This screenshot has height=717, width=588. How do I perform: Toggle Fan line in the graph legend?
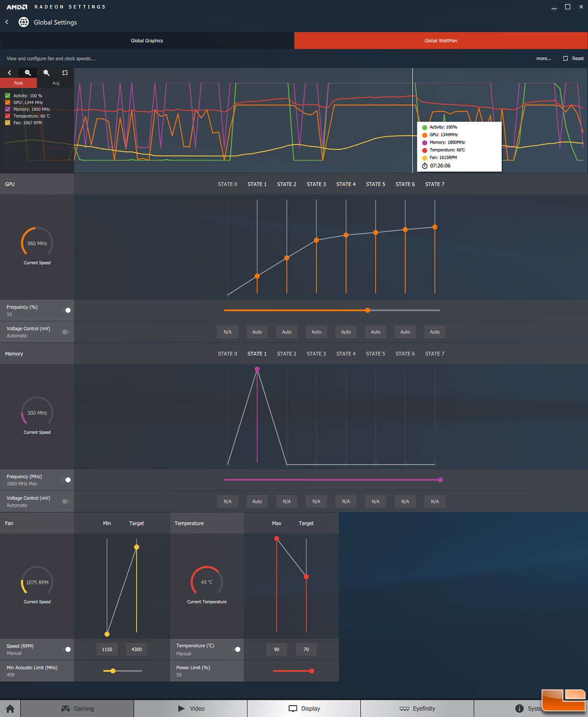[7, 123]
